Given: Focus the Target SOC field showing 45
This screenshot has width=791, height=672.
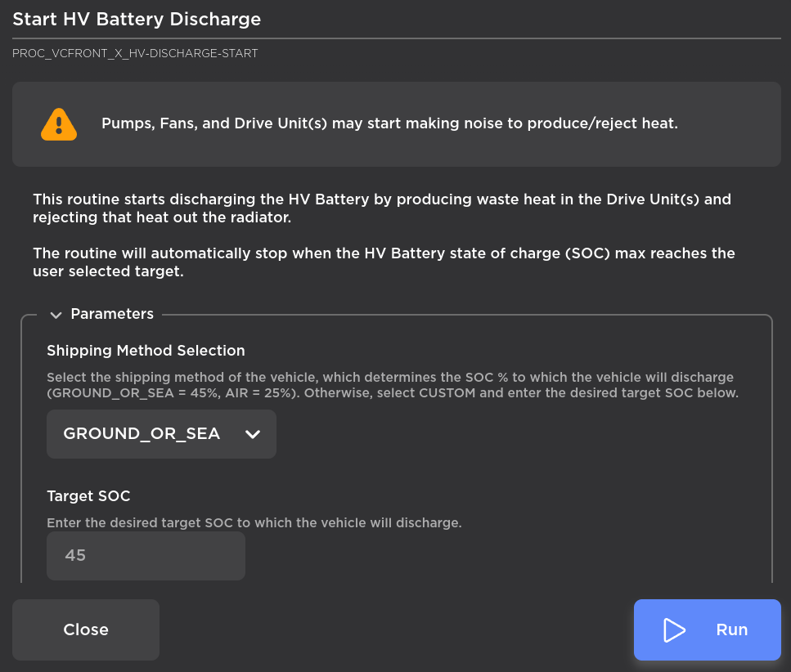Looking at the screenshot, I should point(146,556).
